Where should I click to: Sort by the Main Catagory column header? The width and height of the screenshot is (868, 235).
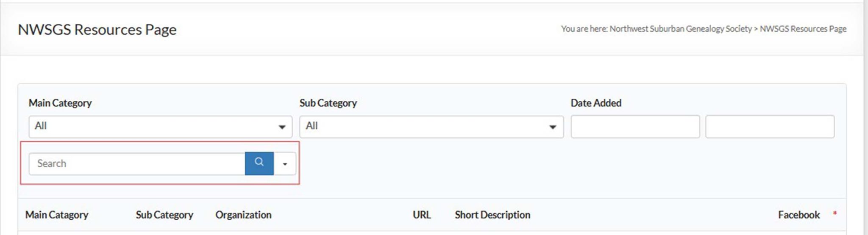click(x=57, y=215)
